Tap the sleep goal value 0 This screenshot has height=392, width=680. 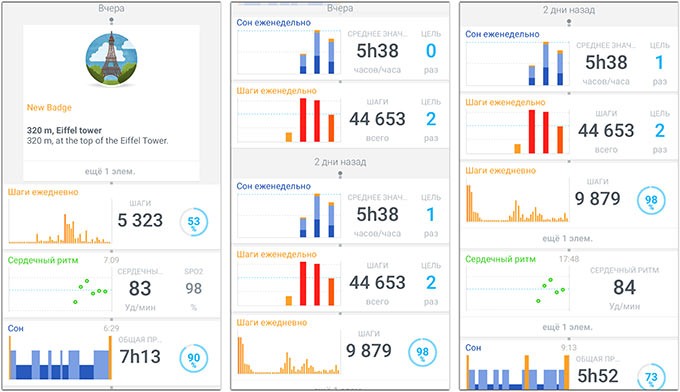431,51
